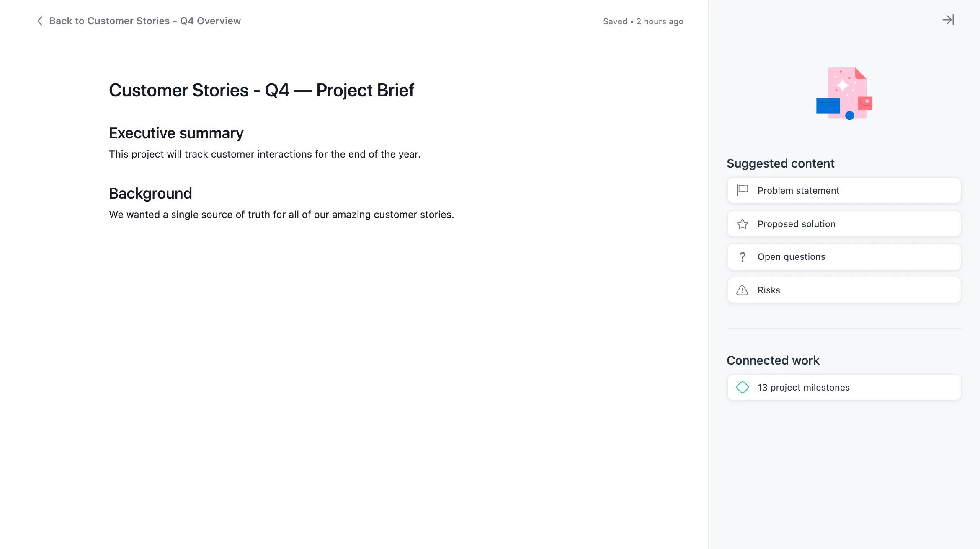Go back to Customer Stories - Q4 Overview
Screen dimensions: 980x549
click(x=145, y=21)
